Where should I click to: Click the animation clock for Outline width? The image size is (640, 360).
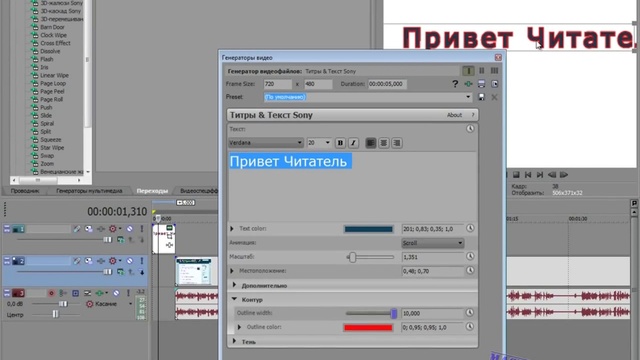pos(470,313)
